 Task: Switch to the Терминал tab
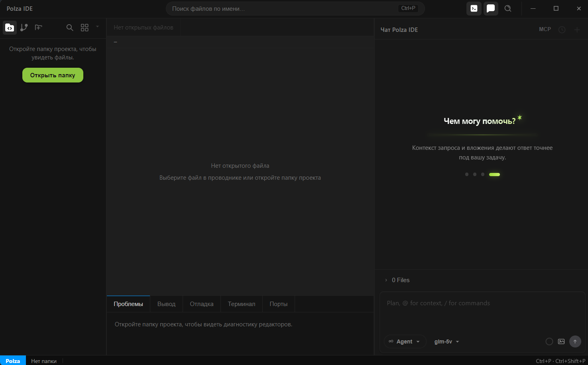pos(242,304)
